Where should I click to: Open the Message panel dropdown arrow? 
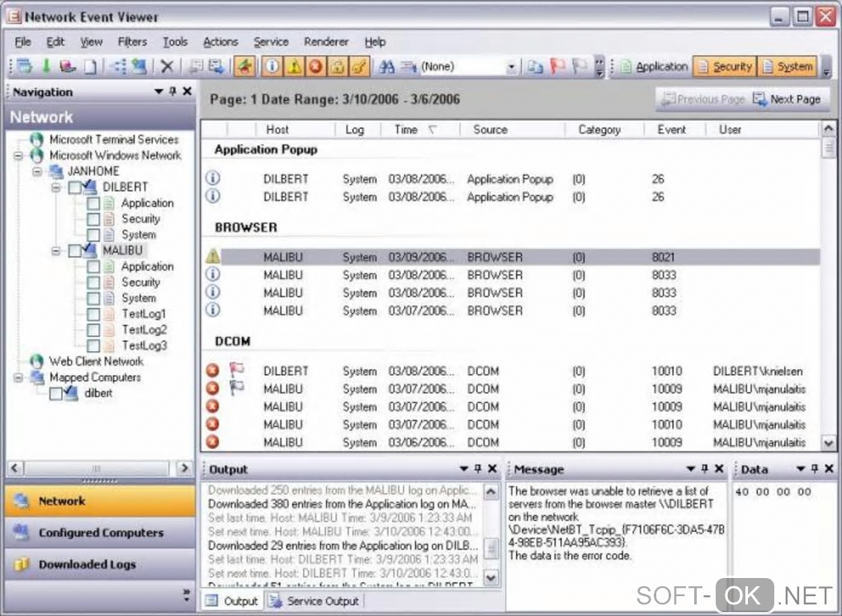[x=691, y=469]
